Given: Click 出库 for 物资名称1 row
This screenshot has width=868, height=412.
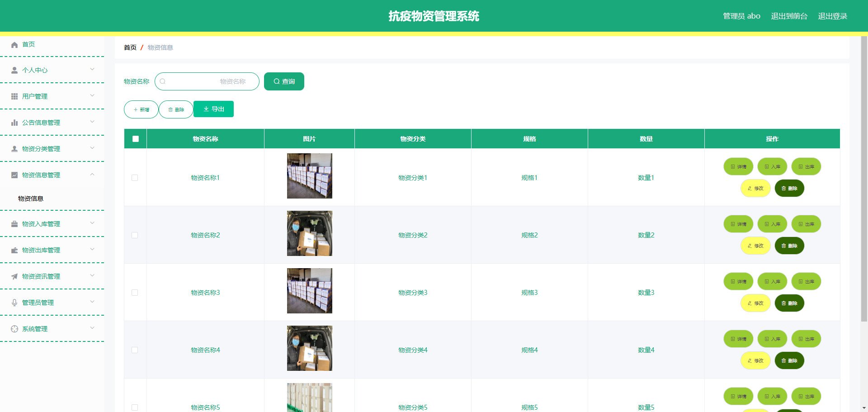Looking at the screenshot, I should tap(806, 166).
